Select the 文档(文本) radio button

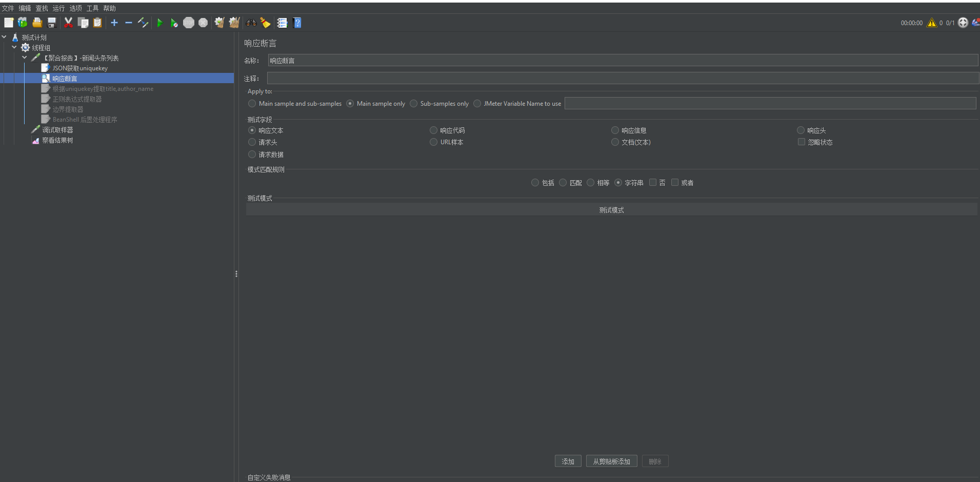[615, 142]
